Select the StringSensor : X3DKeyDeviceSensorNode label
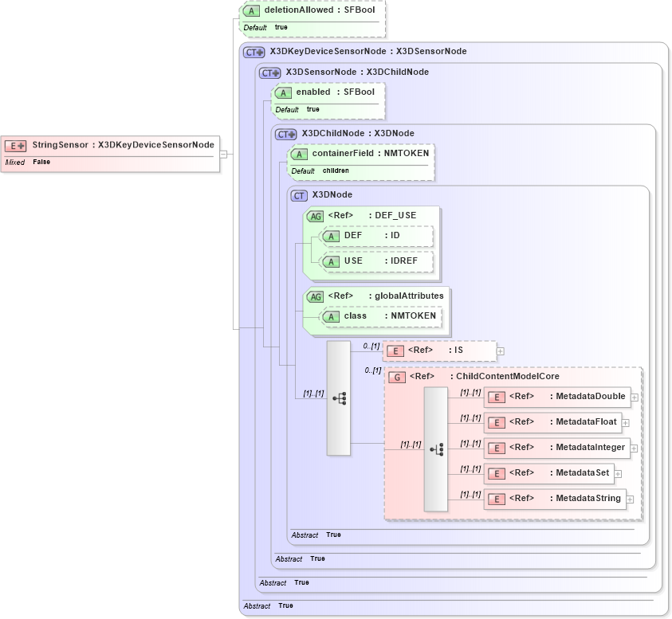 123,145
